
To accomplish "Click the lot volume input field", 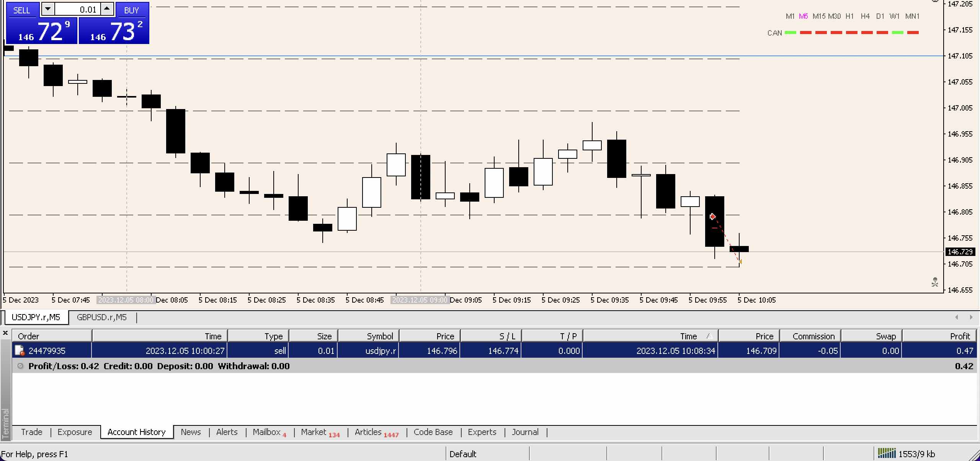I will point(78,10).
